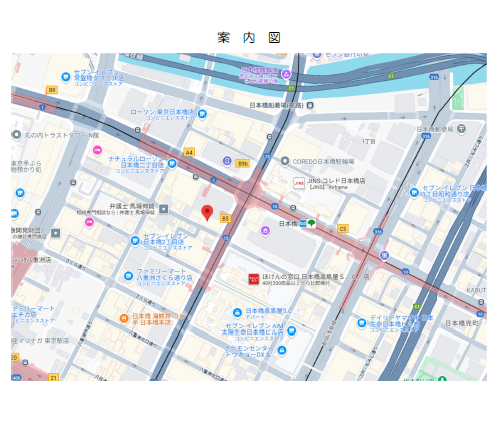Click the 日本橋郵便局 label
Image resolution: width=501 pixels, height=425 pixels.
pyautogui.click(x=435, y=129)
